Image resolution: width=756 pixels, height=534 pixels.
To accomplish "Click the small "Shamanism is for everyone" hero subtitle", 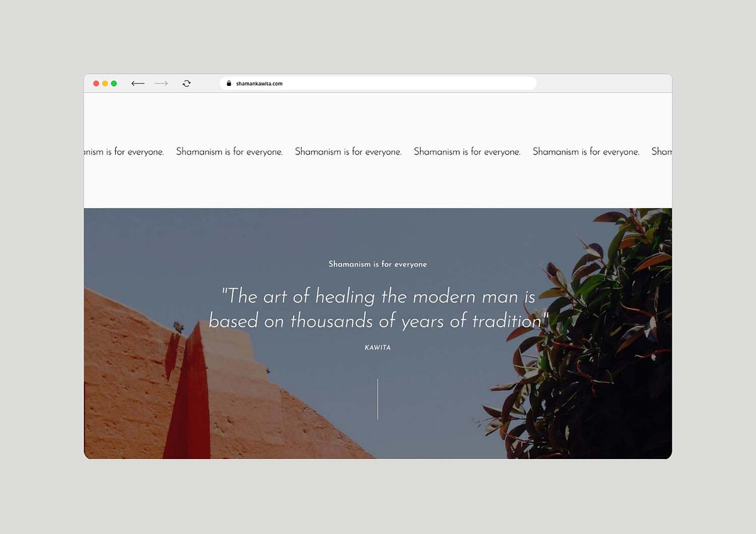I will tap(377, 264).
